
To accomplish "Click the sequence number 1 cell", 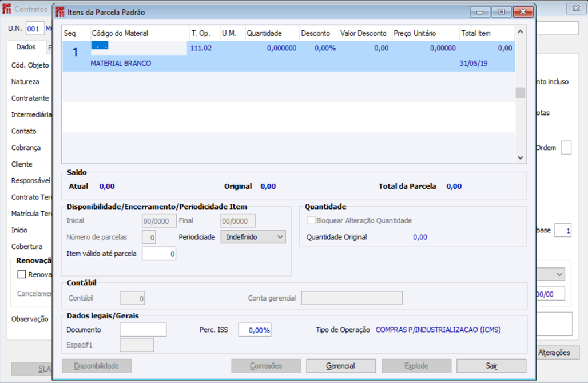I will tap(75, 52).
